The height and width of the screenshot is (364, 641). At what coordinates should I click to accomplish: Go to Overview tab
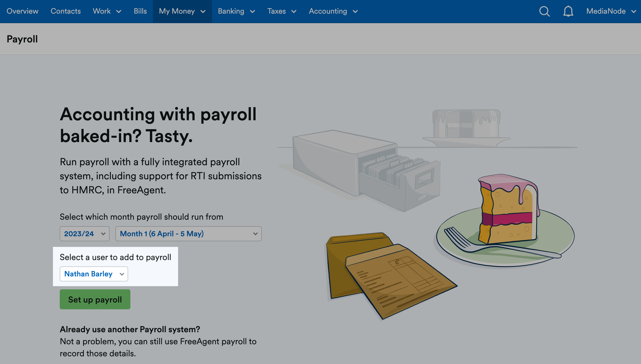pos(22,11)
